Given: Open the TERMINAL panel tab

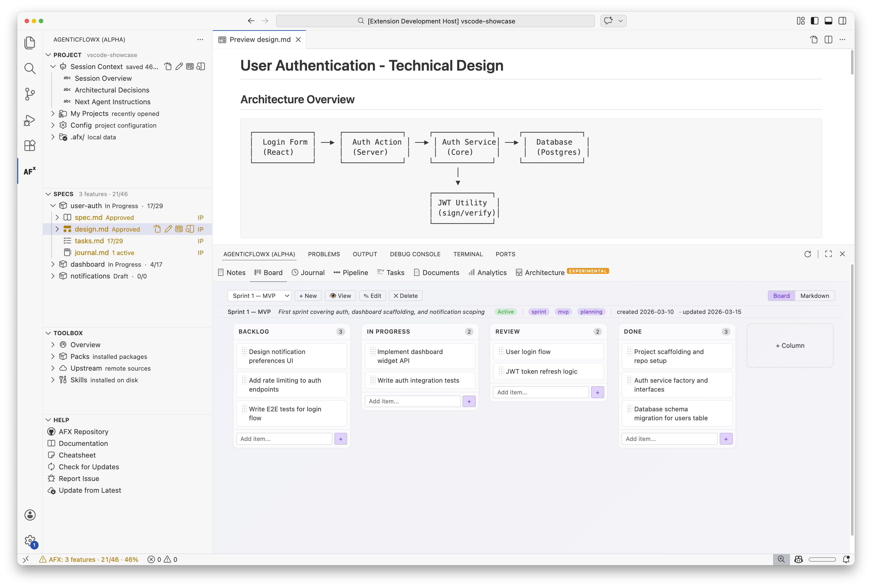Looking at the screenshot, I should tap(468, 254).
